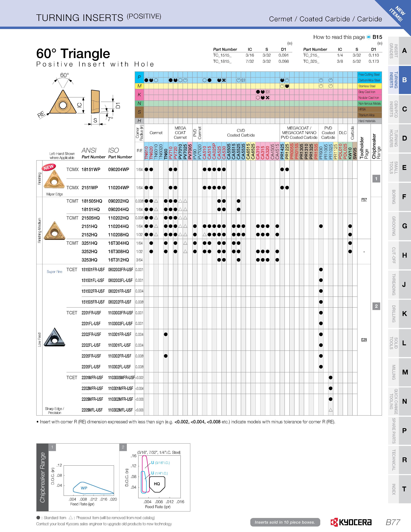Viewport: 411px width, 532px height.
Task: Click the U 3/16" I.C. chart label
Action: [x=161, y=463]
